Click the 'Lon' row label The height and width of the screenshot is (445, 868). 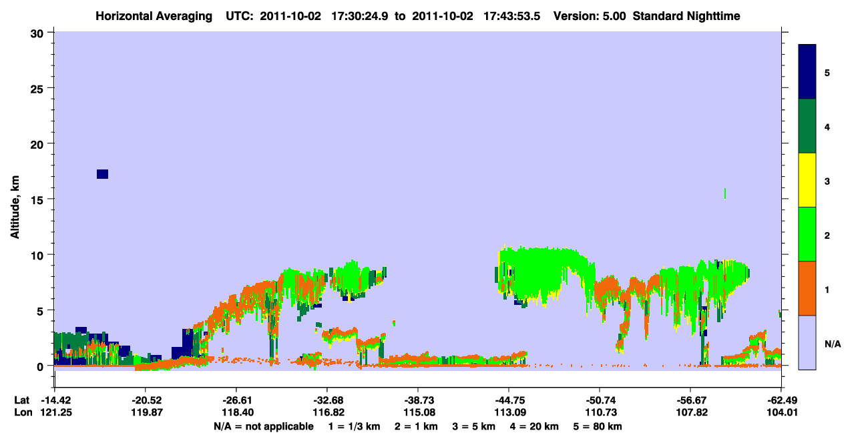(22, 412)
